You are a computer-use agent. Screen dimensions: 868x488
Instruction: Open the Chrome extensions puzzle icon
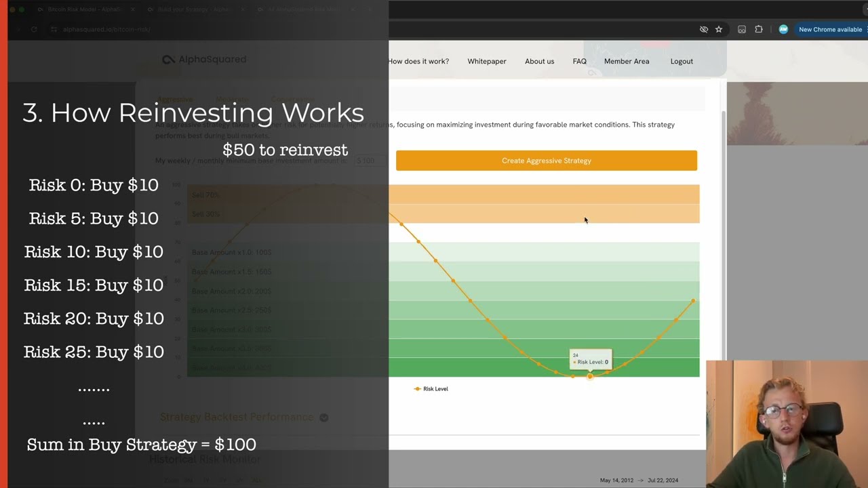[759, 29]
